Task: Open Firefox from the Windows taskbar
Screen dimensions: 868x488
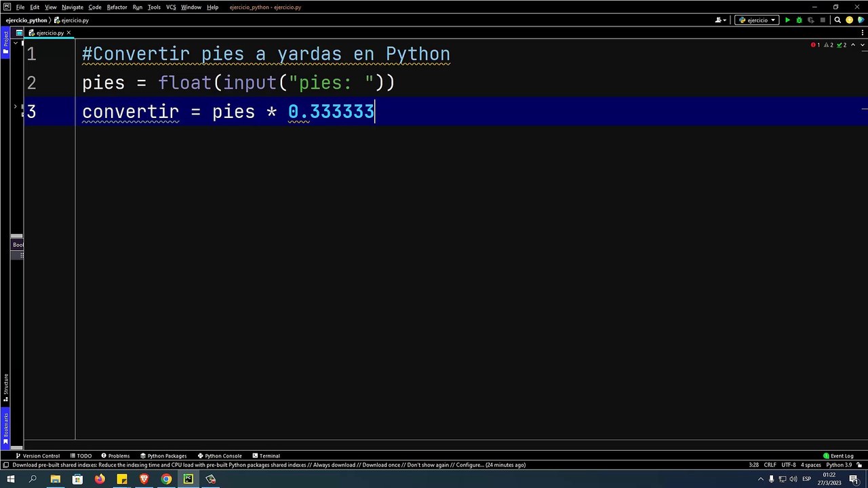Action: (100, 479)
